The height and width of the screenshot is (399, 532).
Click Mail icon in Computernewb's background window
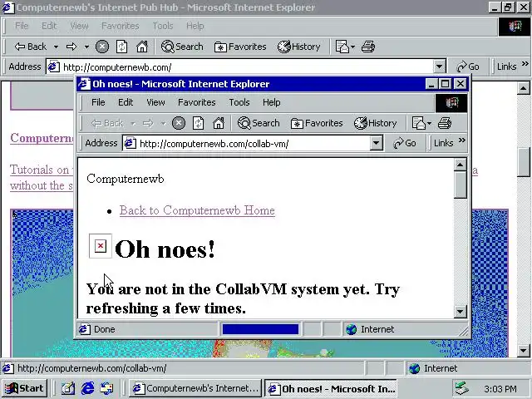click(342, 47)
